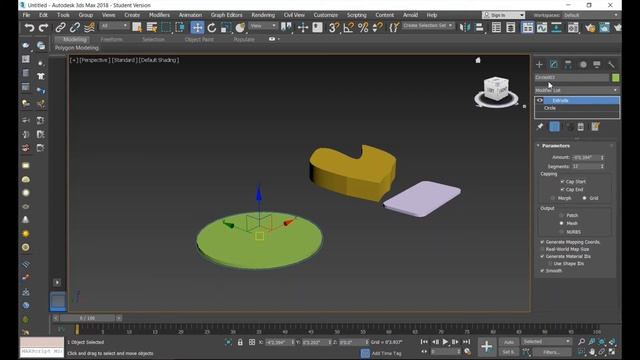Remove modifier from stack trash icon
The width and height of the screenshot is (640, 360).
pos(580,127)
